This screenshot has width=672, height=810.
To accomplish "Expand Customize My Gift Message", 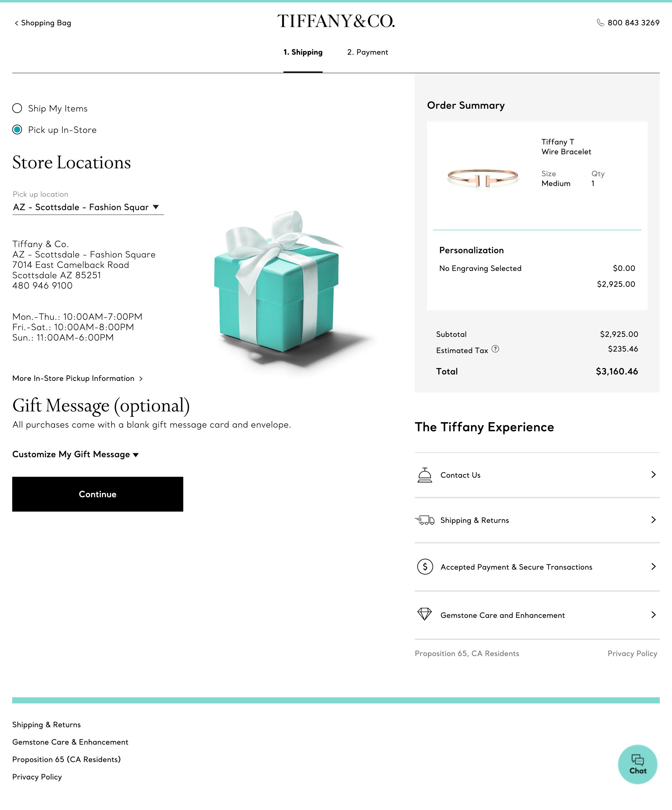I will tap(76, 454).
